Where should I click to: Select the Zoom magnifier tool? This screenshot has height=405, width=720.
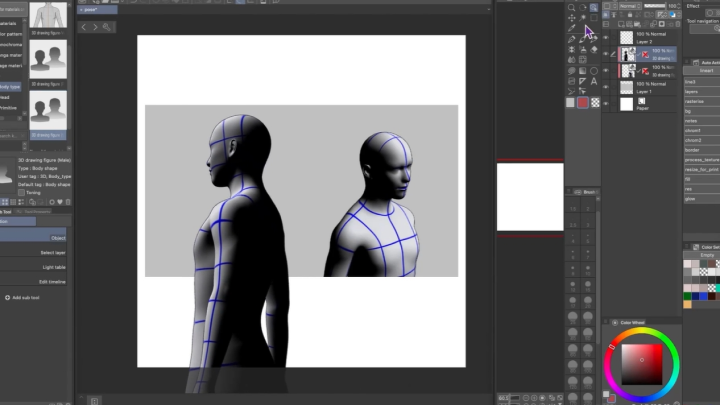pos(572,7)
